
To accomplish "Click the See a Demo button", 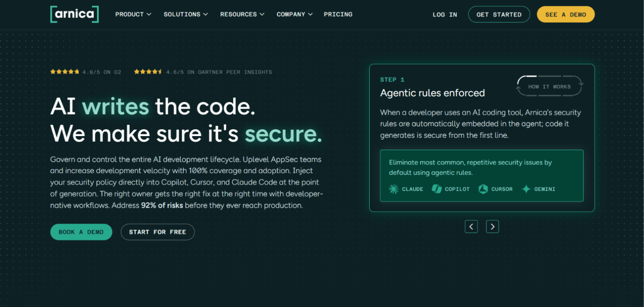I will tap(566, 14).
